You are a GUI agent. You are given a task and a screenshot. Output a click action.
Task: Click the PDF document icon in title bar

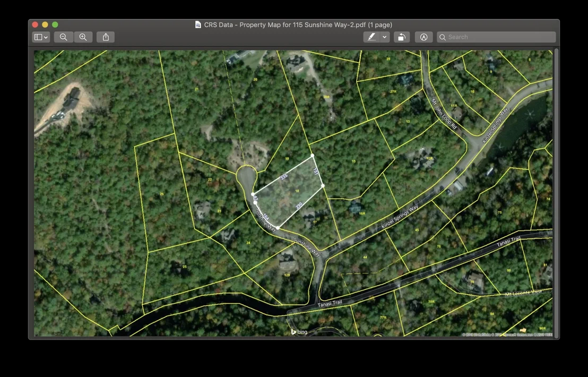click(198, 25)
